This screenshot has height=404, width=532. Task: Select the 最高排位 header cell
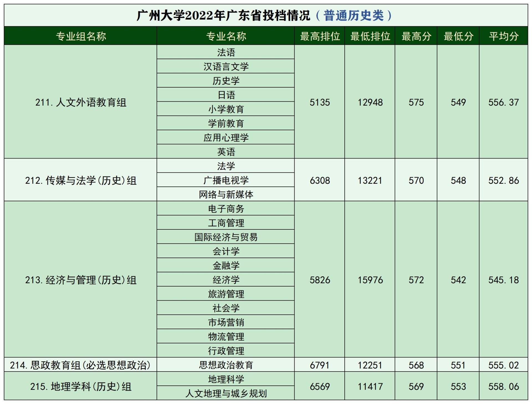coord(319,36)
